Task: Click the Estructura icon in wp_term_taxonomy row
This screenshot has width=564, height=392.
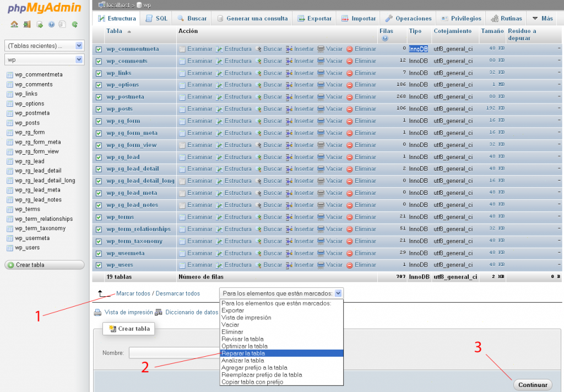Action: (219, 241)
